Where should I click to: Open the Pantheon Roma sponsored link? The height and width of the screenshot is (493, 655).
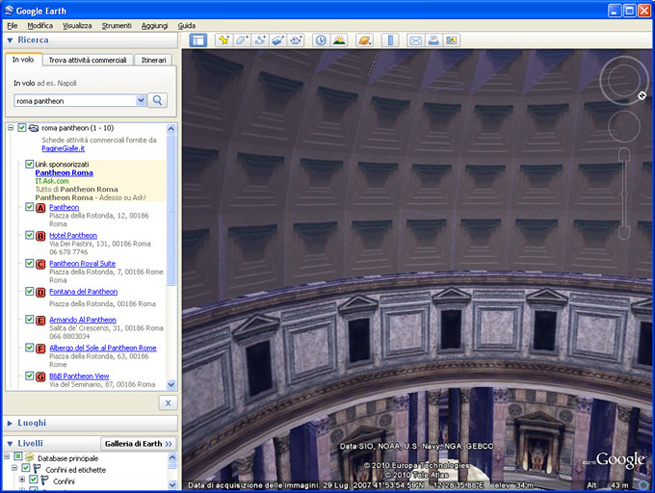click(x=64, y=173)
